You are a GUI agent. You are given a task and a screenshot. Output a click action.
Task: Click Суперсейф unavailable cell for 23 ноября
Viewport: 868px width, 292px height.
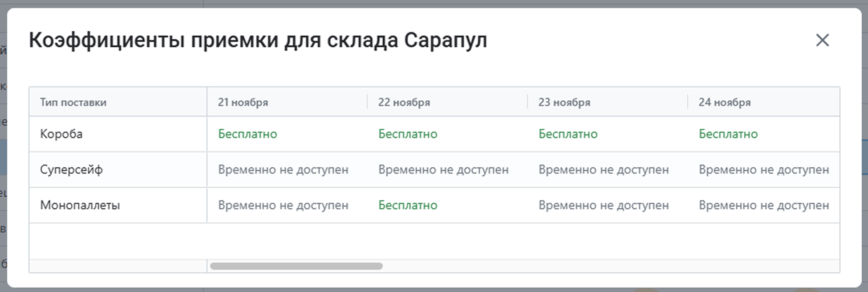coord(604,170)
